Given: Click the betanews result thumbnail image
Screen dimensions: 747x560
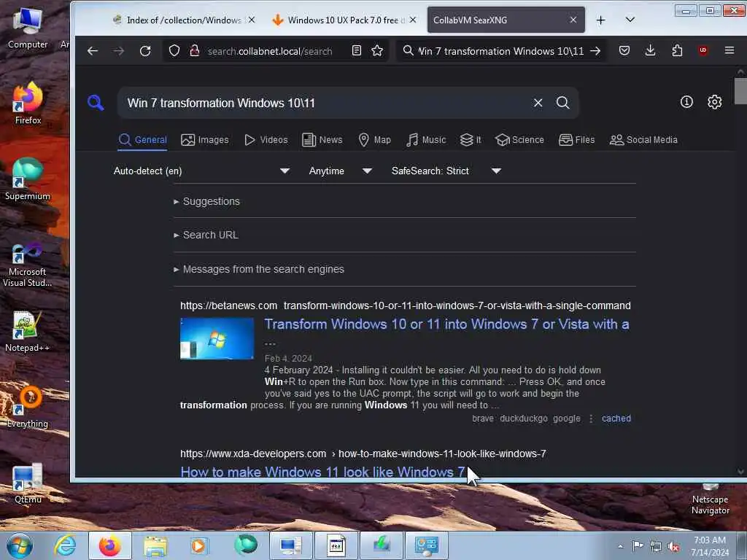Looking at the screenshot, I should point(217,338).
